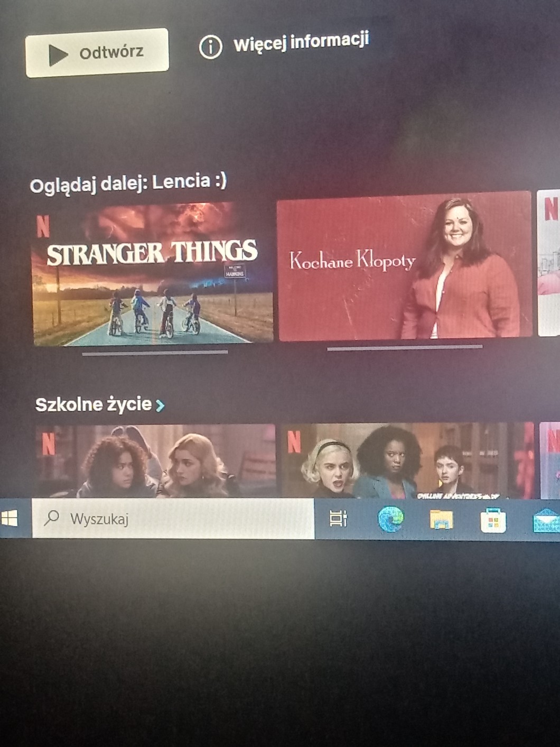560x747 pixels.
Task: Open the Szkolne życie category heading
Action: (94, 404)
